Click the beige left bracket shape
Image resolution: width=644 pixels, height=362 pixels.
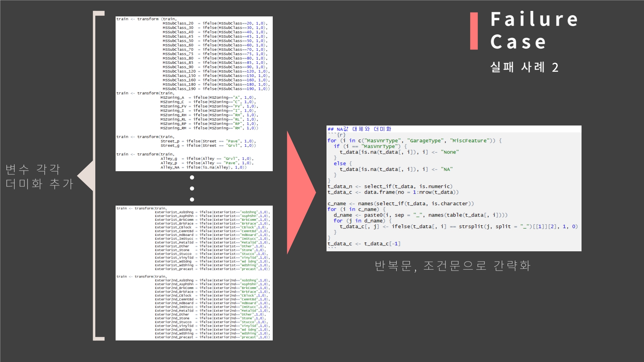coord(94,97)
